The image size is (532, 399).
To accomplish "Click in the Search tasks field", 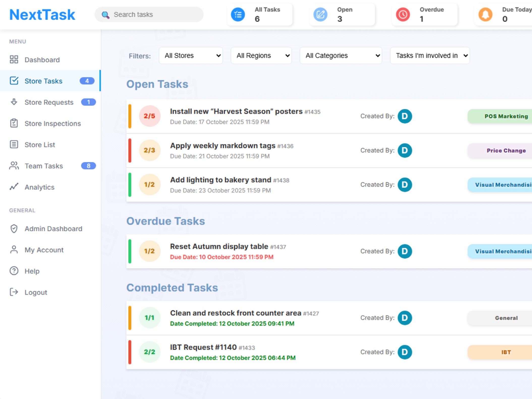I will [149, 15].
